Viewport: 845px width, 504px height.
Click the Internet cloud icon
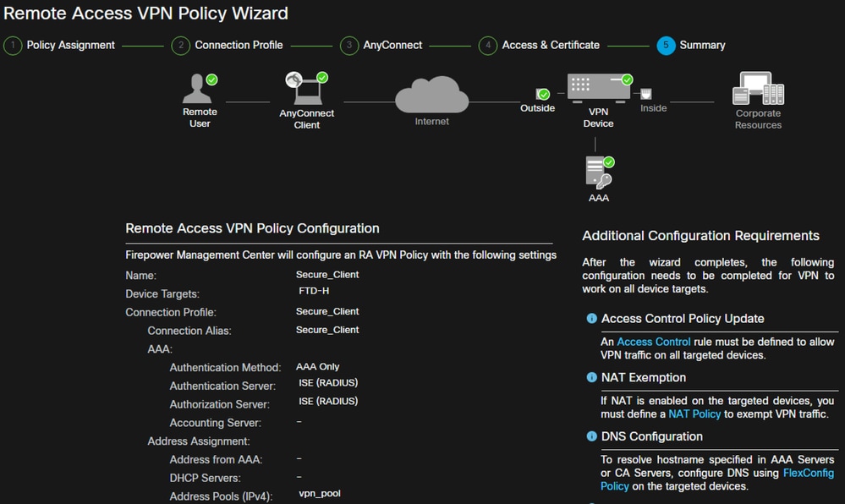tap(431, 95)
